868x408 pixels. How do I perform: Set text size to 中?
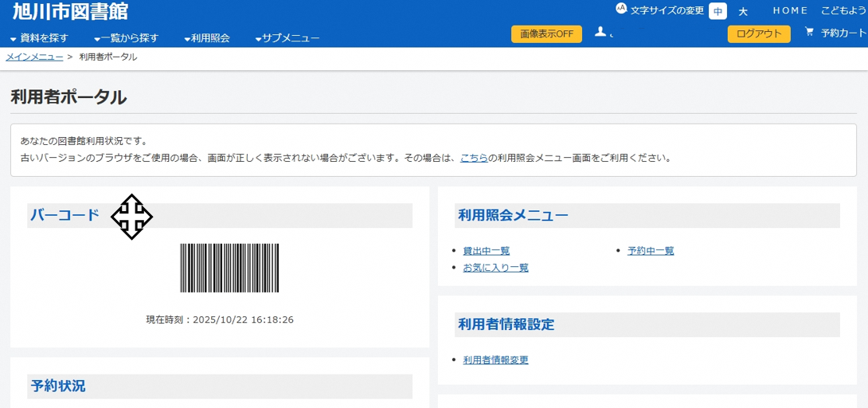click(717, 11)
